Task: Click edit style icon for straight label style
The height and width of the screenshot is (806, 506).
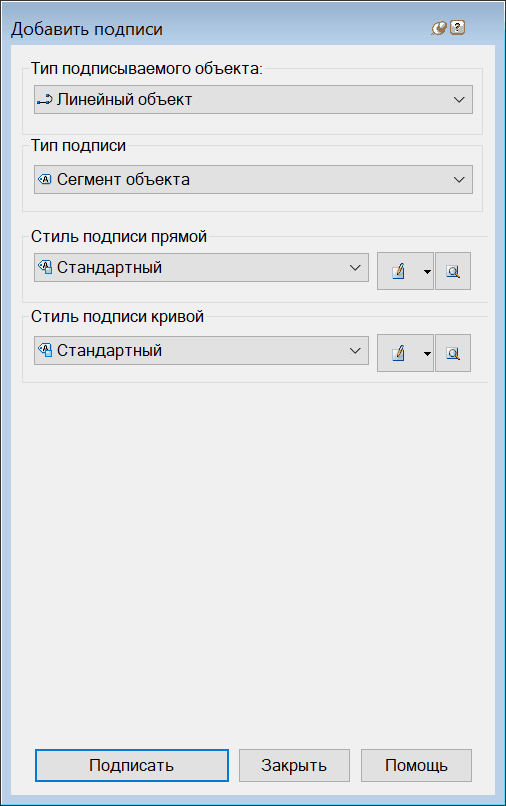Action: click(399, 271)
